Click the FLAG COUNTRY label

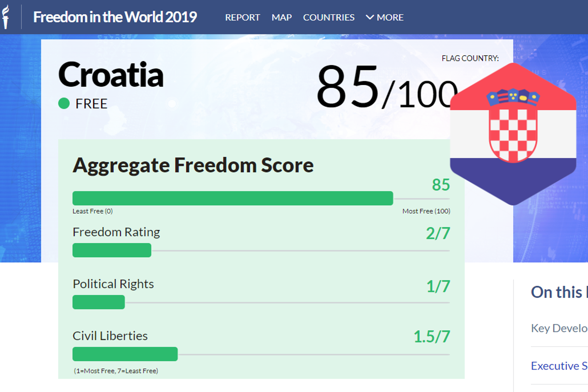(x=470, y=58)
